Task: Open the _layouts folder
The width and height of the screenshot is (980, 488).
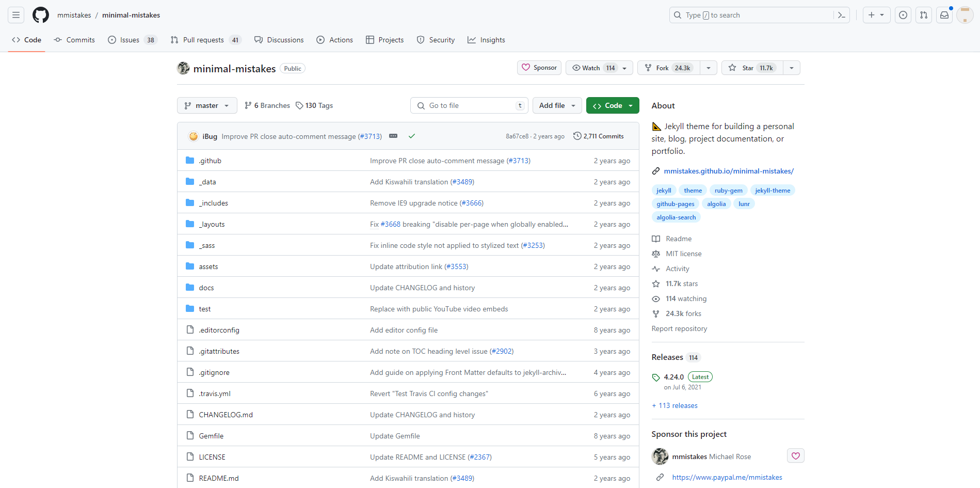Action: coord(212,224)
